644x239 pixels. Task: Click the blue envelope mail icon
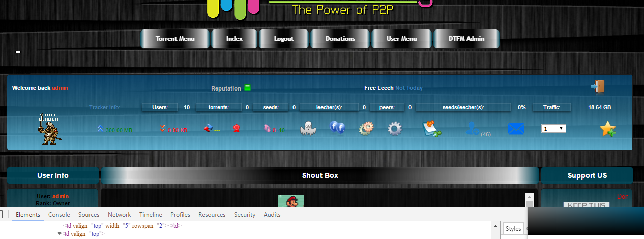516,129
